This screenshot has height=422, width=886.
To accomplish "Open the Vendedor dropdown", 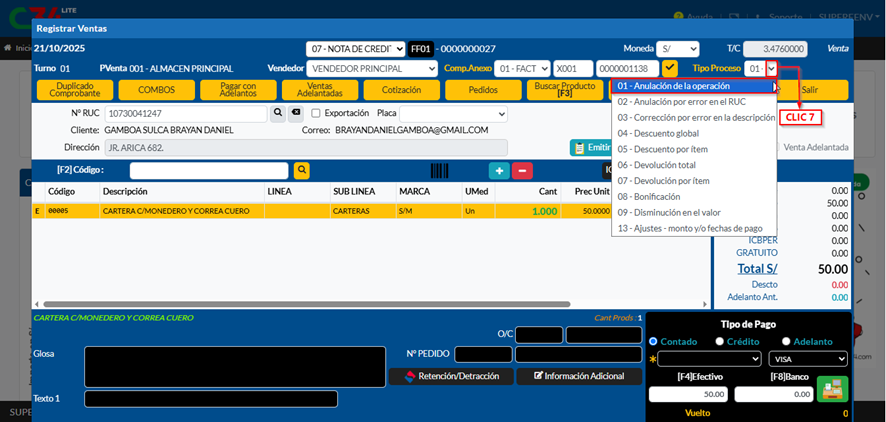I will coord(371,68).
